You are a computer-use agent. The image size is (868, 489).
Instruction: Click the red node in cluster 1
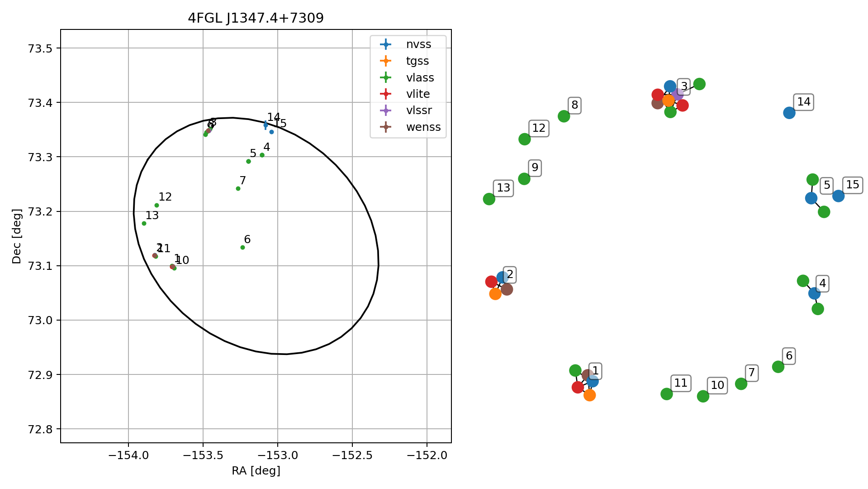pyautogui.click(x=578, y=387)
